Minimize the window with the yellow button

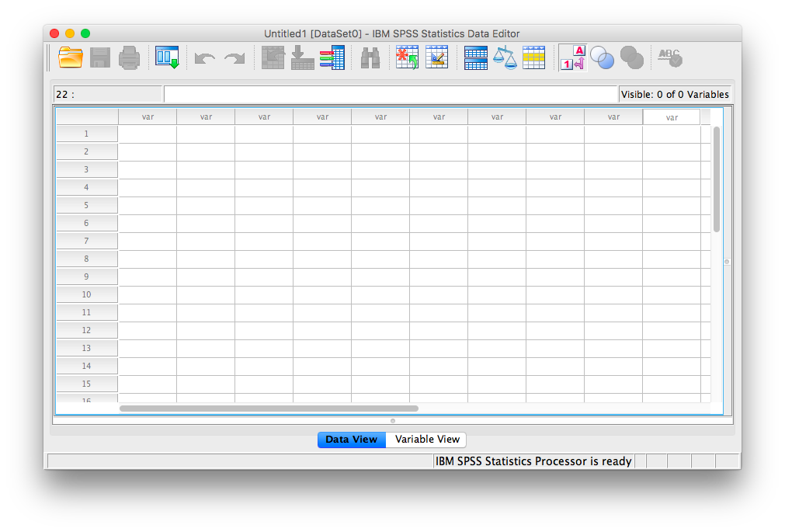pyautogui.click(x=70, y=33)
